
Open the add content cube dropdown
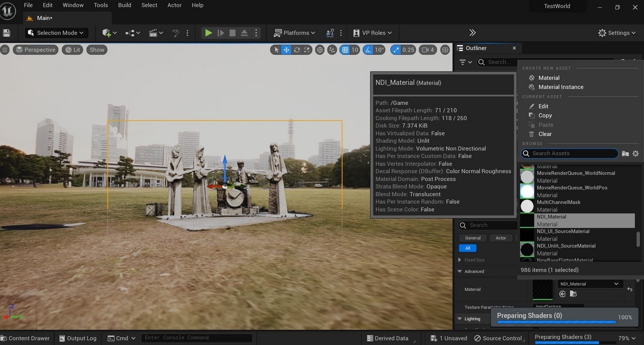point(109,33)
